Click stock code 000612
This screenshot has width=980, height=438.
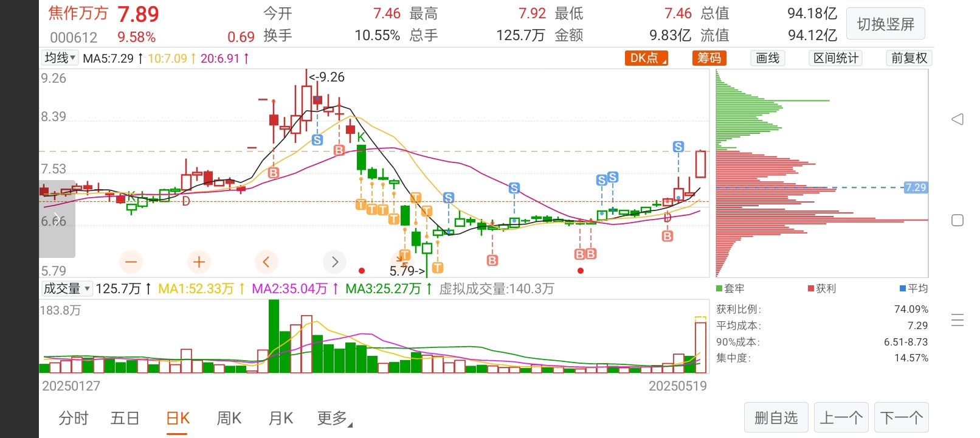coord(74,38)
